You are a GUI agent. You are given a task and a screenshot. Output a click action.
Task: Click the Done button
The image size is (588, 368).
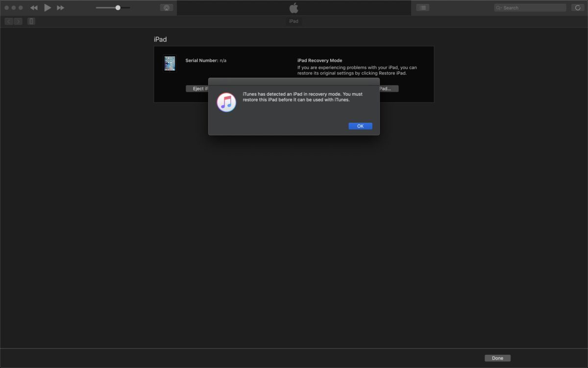point(497,358)
